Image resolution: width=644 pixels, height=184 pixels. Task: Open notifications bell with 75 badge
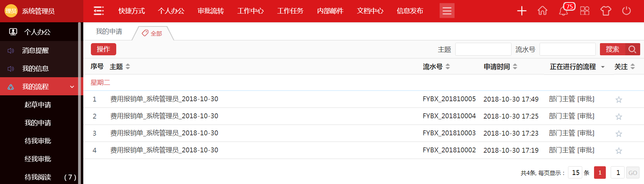click(563, 11)
